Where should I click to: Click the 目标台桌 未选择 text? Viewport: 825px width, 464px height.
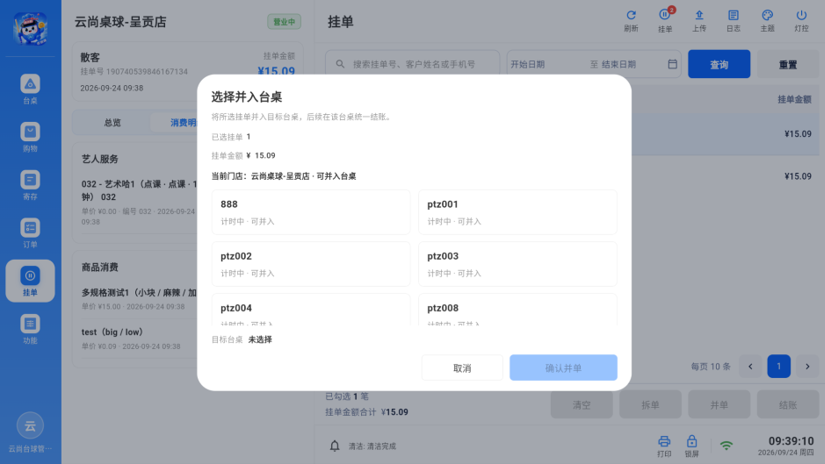click(x=242, y=339)
